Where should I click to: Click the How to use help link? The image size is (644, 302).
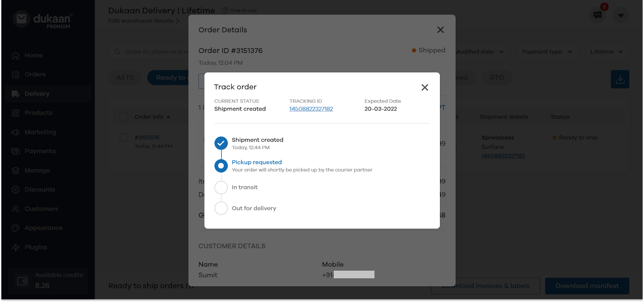click(x=239, y=10)
